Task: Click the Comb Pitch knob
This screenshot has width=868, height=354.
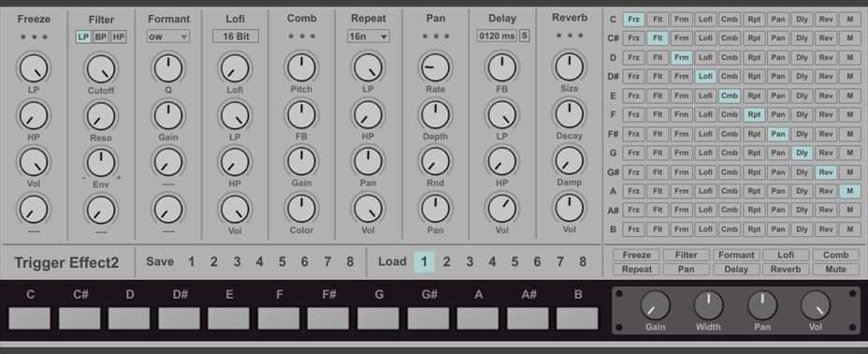Action: (x=301, y=67)
